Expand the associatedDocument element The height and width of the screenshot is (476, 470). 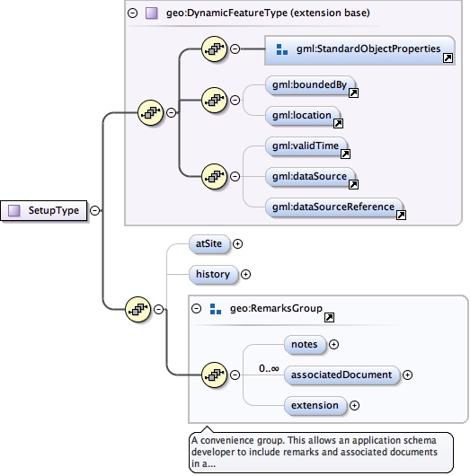click(407, 375)
